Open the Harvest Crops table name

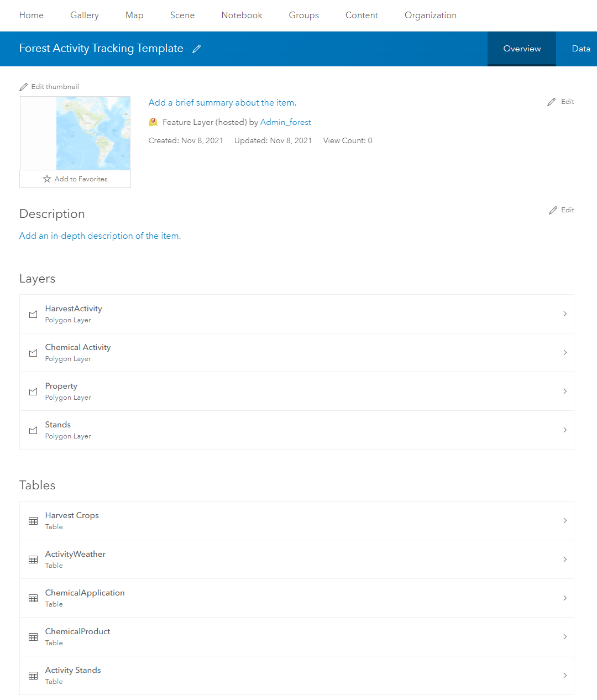pyautogui.click(x=72, y=515)
